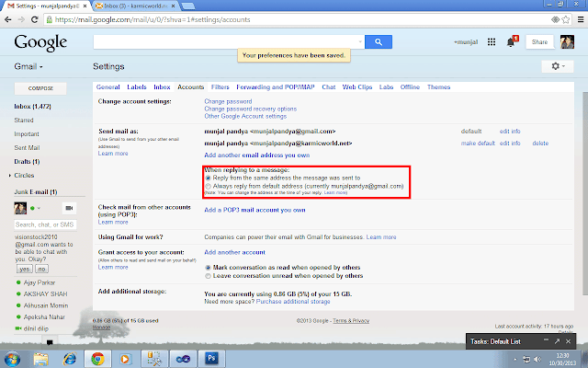Open the media player taskbar icon
Viewport: 588px width, 368px height.
(125, 360)
